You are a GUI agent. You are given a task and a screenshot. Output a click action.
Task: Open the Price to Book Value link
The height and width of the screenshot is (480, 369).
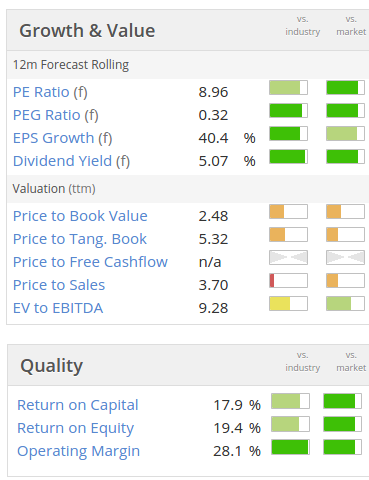point(80,216)
